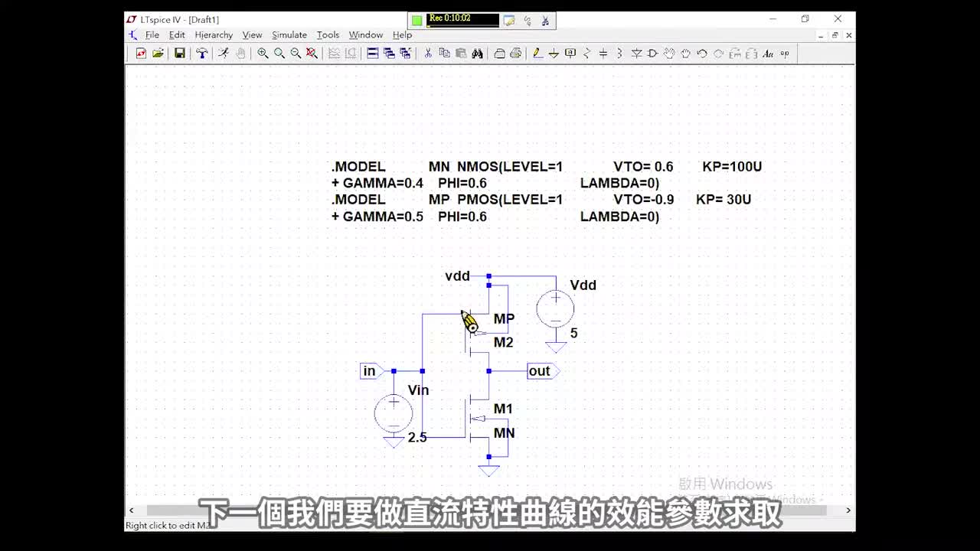Open the Component gate-symbol picker
Screen dimensions: 980x551
pos(652,53)
